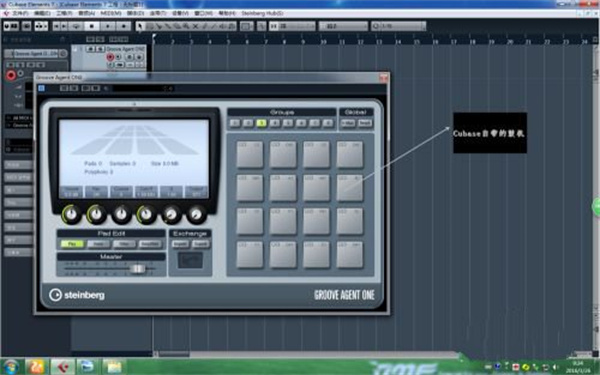Click the volume speaker icon in system tray
This screenshot has width=600, height=375.
(556, 367)
